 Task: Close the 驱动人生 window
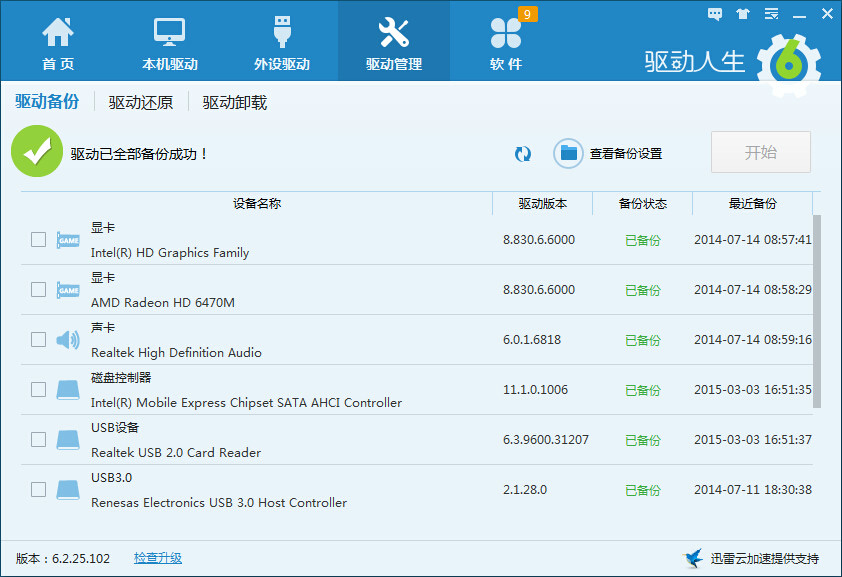[x=827, y=14]
